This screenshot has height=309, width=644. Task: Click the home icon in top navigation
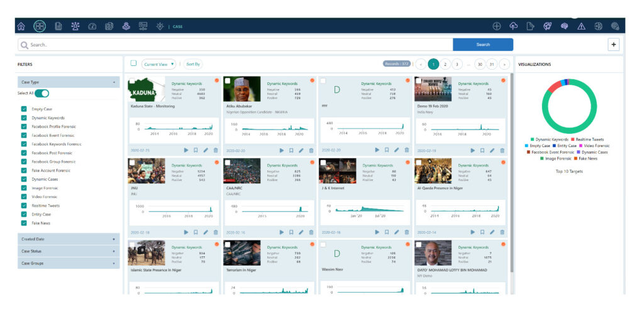pyautogui.click(x=22, y=26)
